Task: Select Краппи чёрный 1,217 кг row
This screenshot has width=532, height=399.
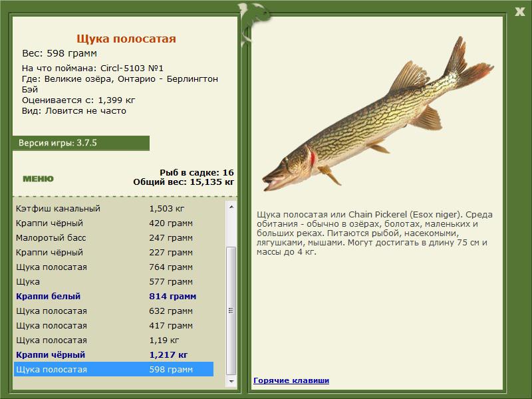Action: (x=114, y=354)
